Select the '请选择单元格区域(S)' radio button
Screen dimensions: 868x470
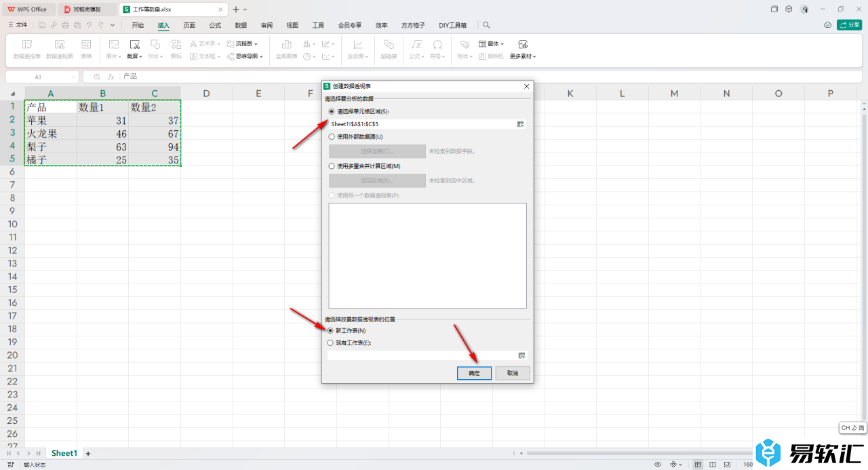click(x=332, y=111)
